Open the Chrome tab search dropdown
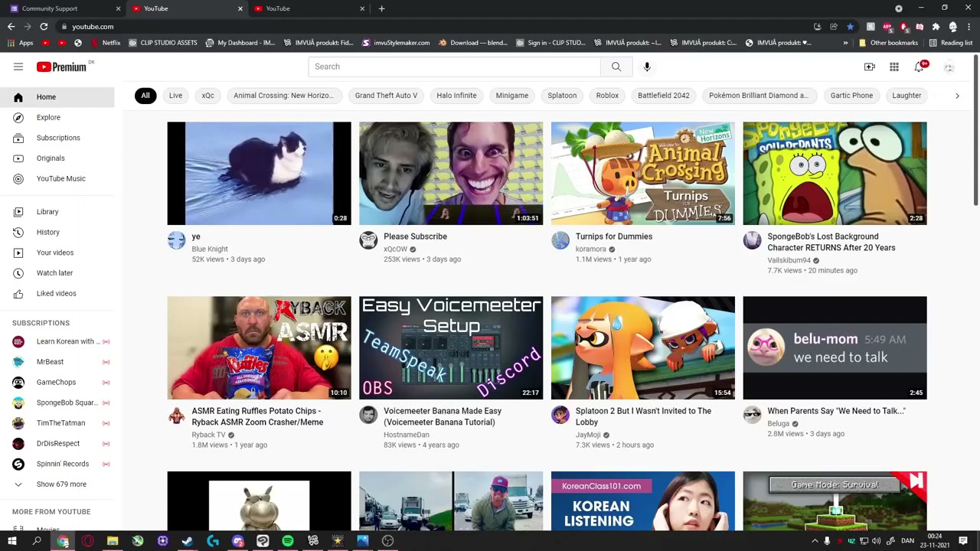Viewport: 980px width, 551px height. (899, 8)
